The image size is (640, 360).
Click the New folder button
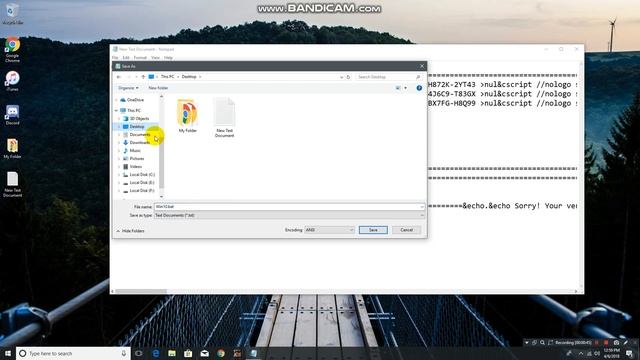point(158,88)
